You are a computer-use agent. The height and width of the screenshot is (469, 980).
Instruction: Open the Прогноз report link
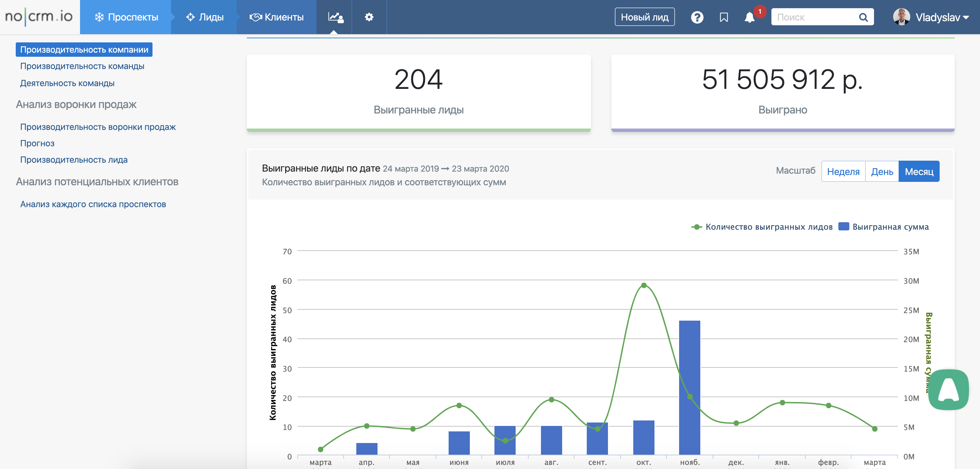[37, 144]
